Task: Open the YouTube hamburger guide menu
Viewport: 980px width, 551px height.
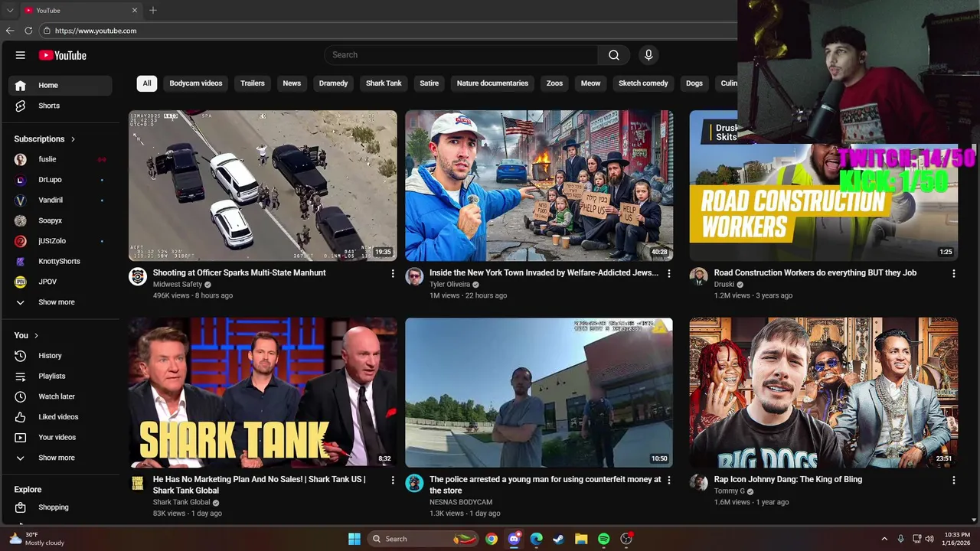Action: (21, 55)
